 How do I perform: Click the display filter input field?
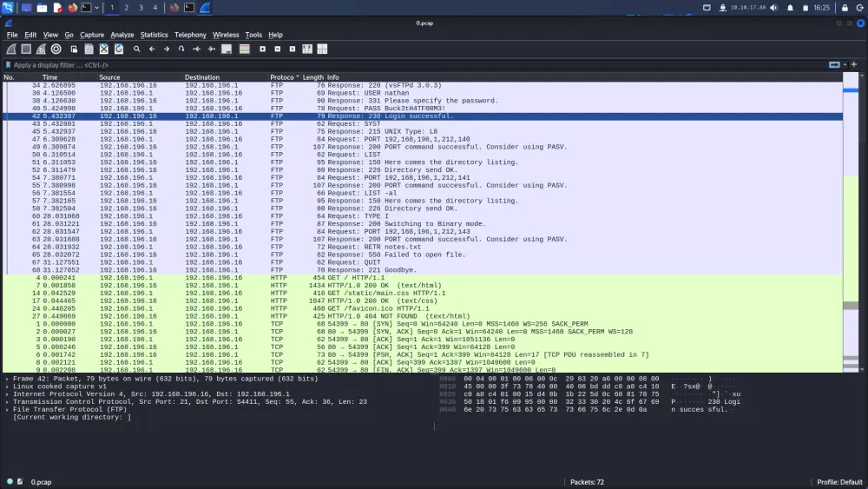point(419,65)
